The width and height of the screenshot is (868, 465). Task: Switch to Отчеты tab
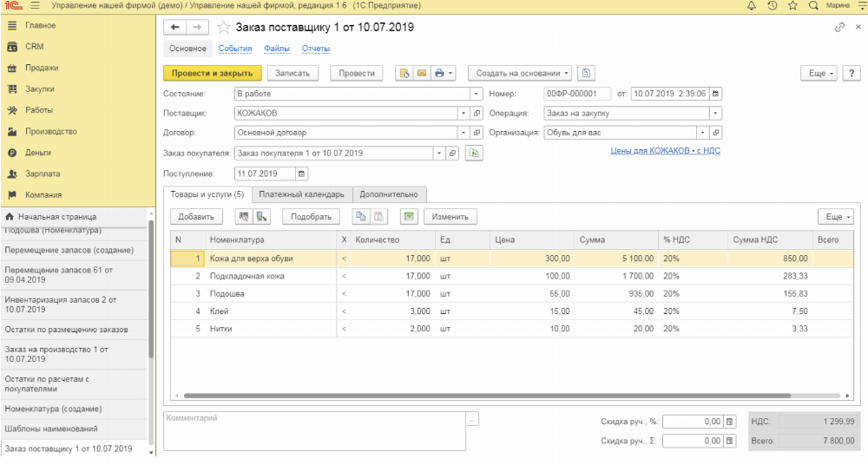[x=316, y=49]
